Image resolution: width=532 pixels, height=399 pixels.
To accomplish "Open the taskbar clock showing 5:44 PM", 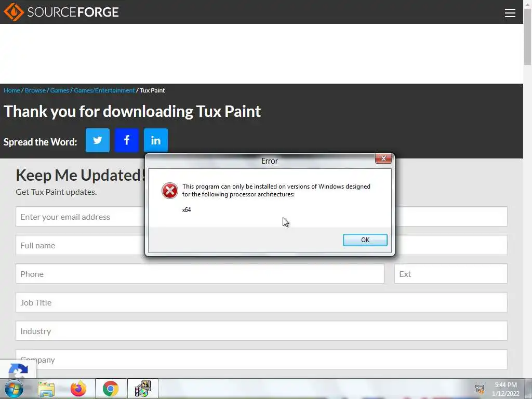I will pyautogui.click(x=506, y=389).
